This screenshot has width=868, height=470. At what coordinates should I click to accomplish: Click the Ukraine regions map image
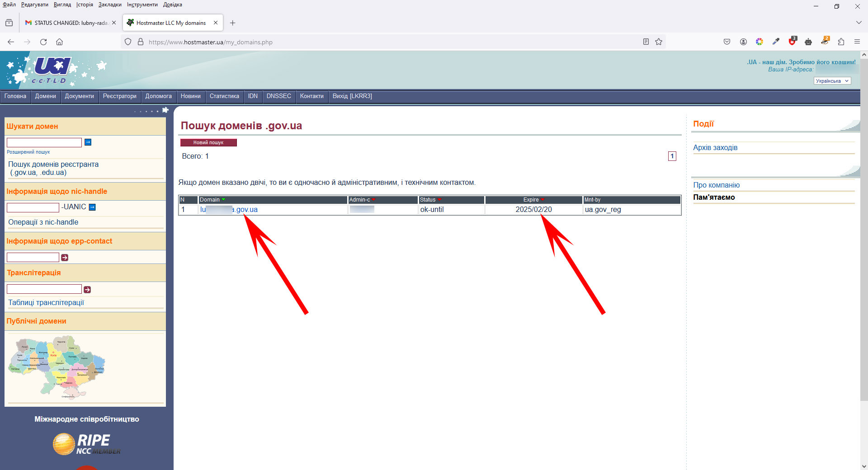click(57, 367)
